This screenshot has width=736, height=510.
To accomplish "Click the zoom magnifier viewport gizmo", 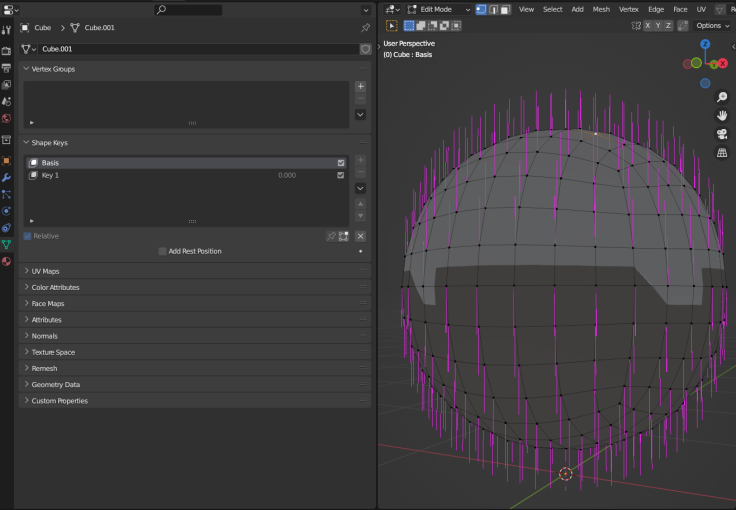I will click(x=722, y=97).
